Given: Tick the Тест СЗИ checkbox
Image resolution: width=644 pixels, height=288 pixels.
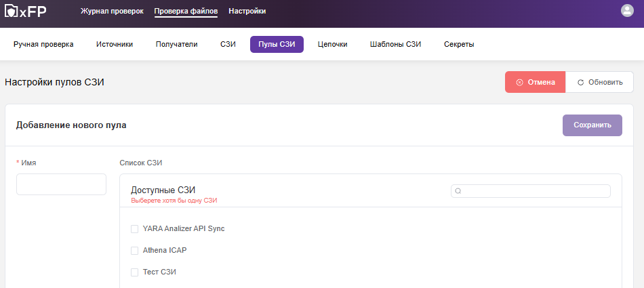Looking at the screenshot, I should (x=134, y=272).
